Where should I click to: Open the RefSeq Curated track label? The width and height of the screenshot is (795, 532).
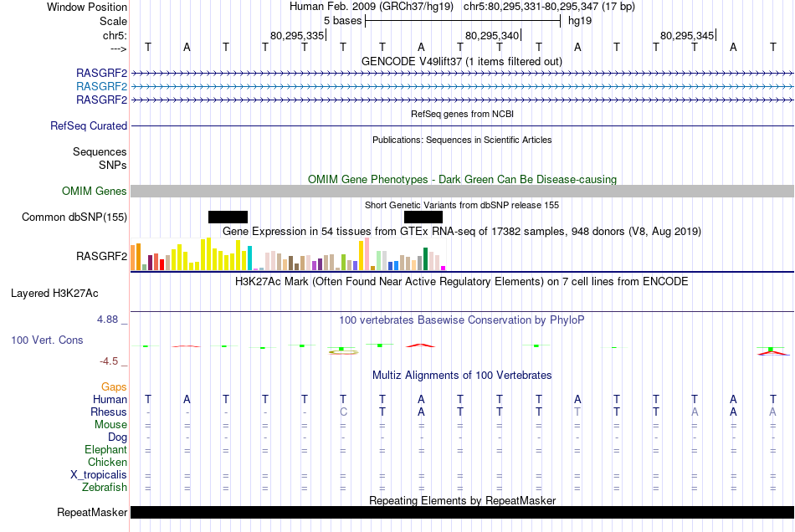coord(89,125)
